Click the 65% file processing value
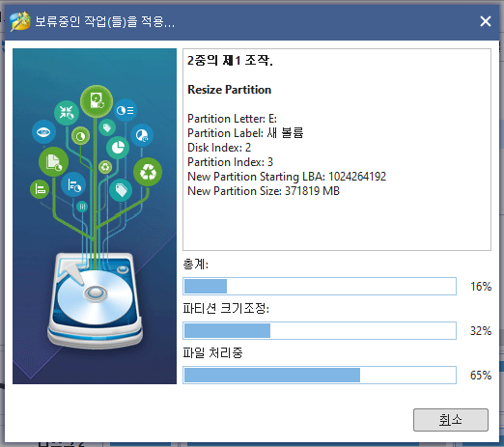The width and height of the screenshot is (504, 447). [x=481, y=376]
